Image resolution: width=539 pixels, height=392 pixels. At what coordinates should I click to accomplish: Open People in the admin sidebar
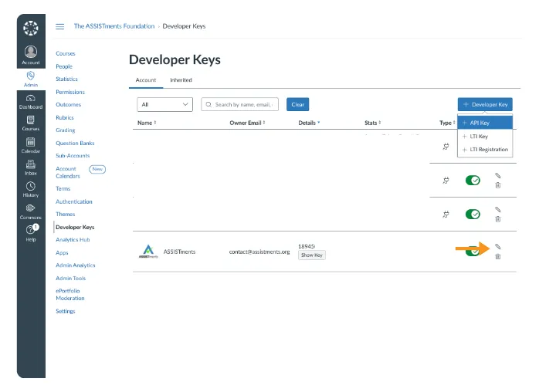pyautogui.click(x=64, y=66)
